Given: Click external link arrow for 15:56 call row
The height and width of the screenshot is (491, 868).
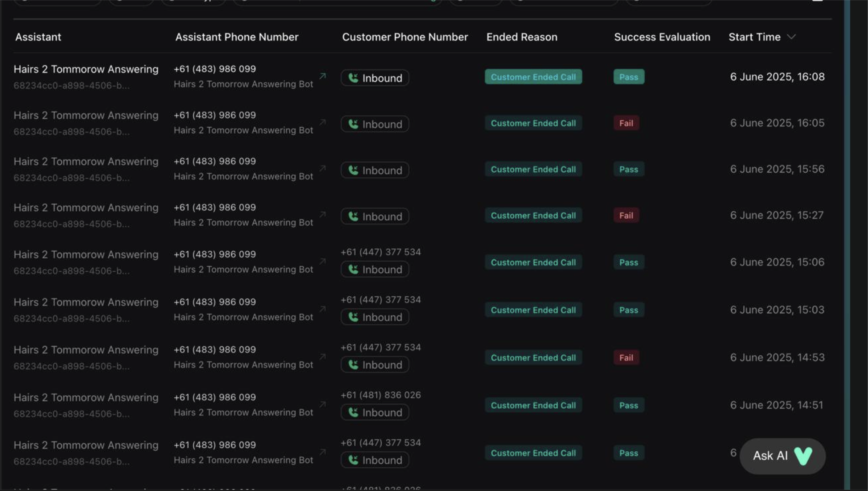Looking at the screenshot, I should [323, 168].
